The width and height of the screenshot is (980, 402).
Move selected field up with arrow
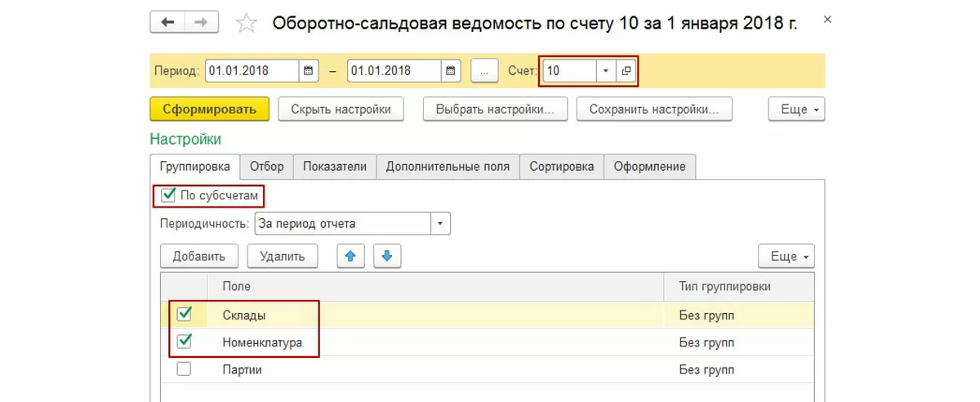(351, 256)
